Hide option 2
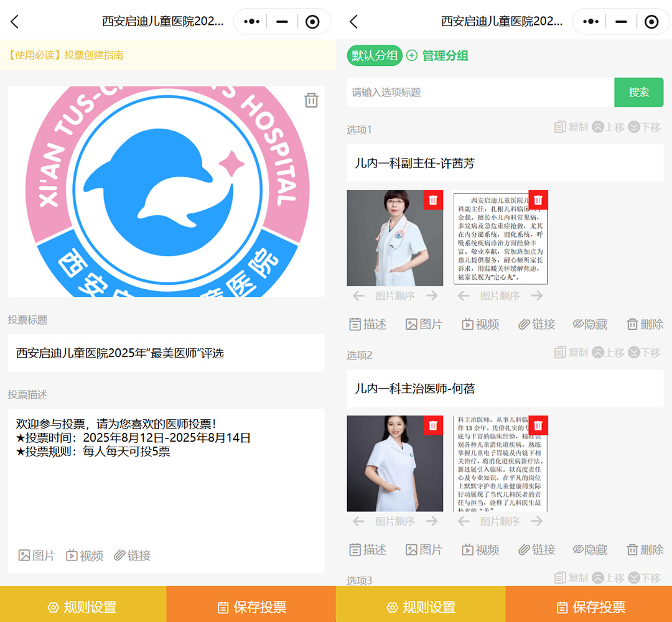The height and width of the screenshot is (622, 672). (x=590, y=550)
